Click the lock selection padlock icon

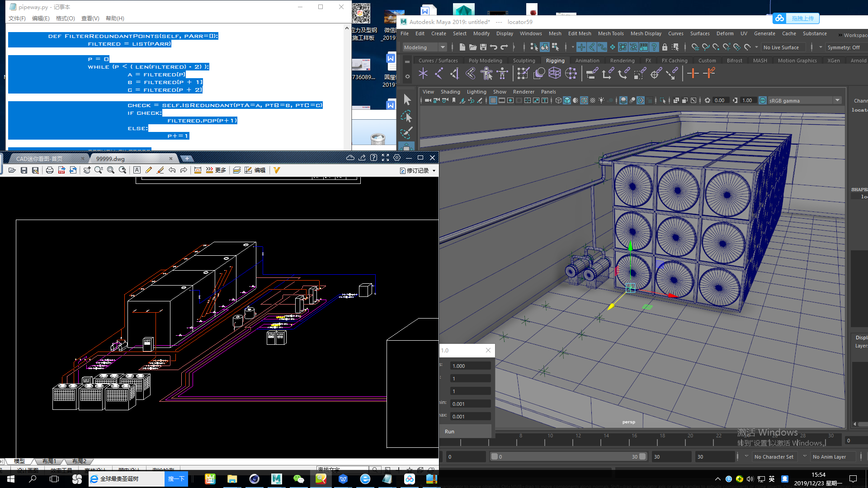665,47
